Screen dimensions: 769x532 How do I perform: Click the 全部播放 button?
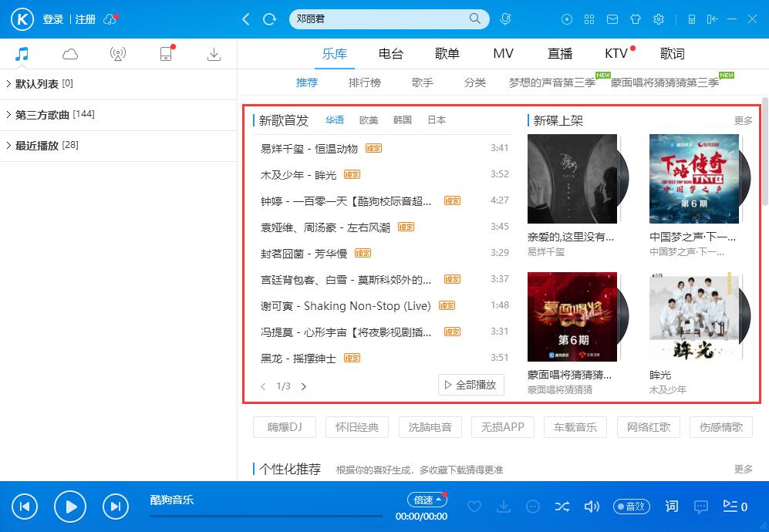[x=471, y=385]
